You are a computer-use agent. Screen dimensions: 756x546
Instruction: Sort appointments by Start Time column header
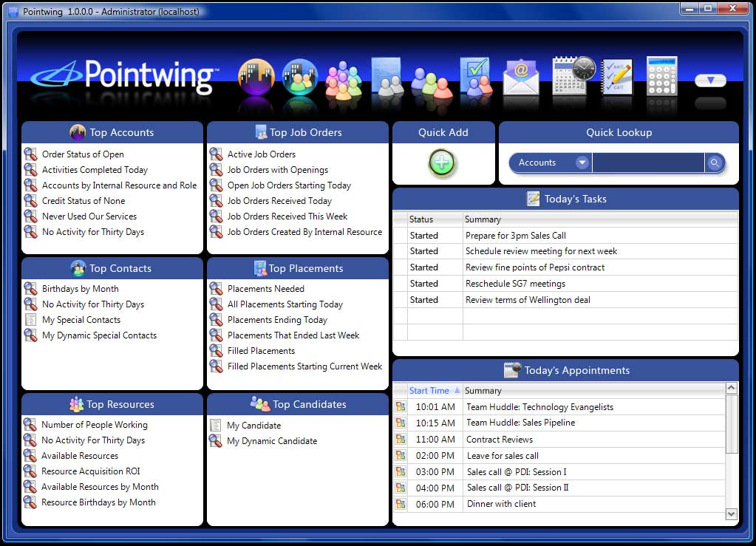click(429, 390)
